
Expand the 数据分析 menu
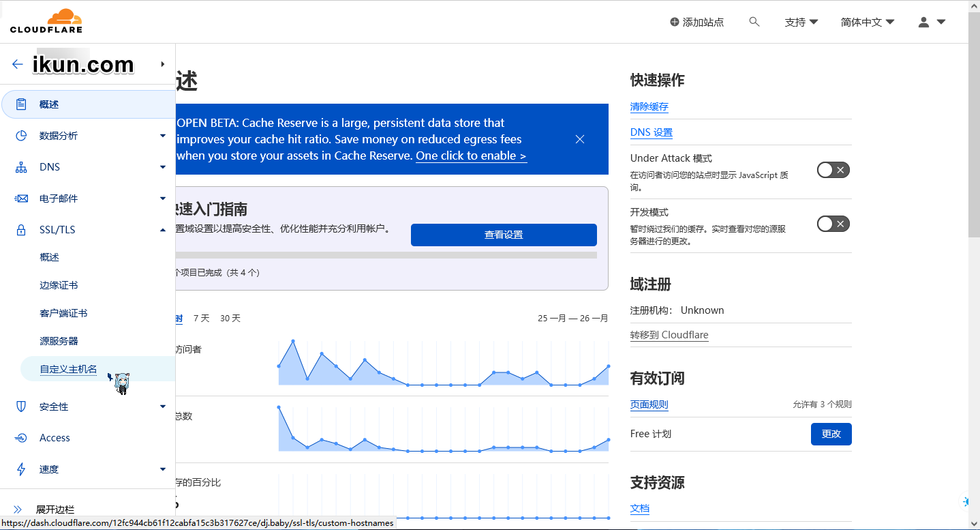tap(163, 136)
